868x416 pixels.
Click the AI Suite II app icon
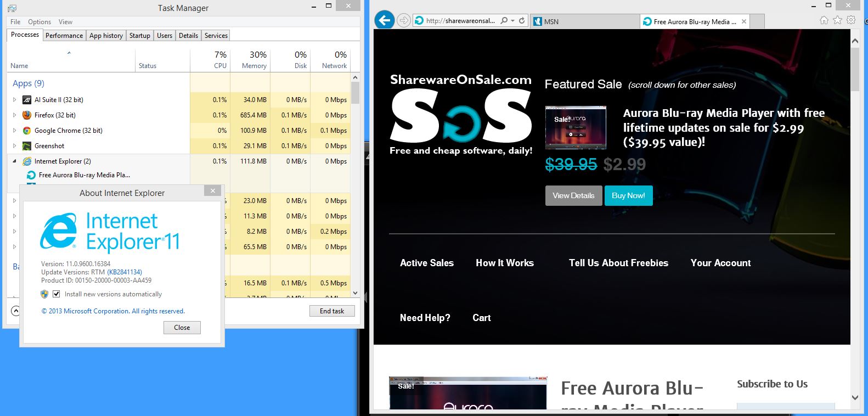click(27, 100)
